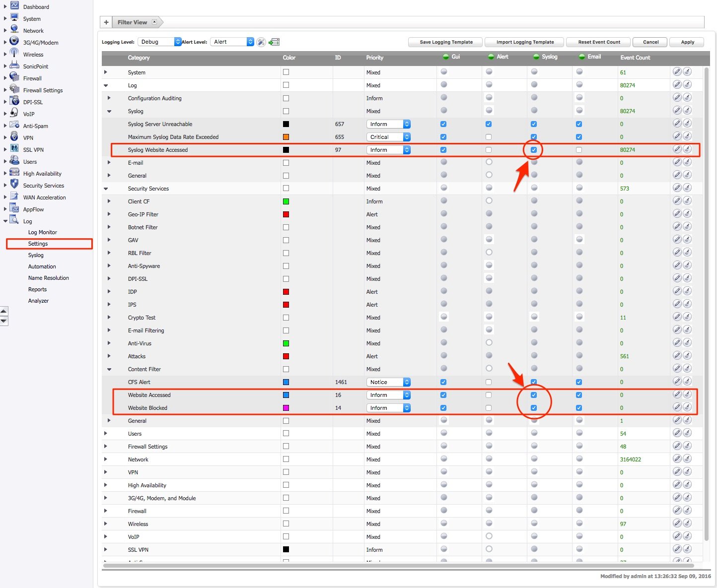Collapse the Content Filter category

click(109, 369)
